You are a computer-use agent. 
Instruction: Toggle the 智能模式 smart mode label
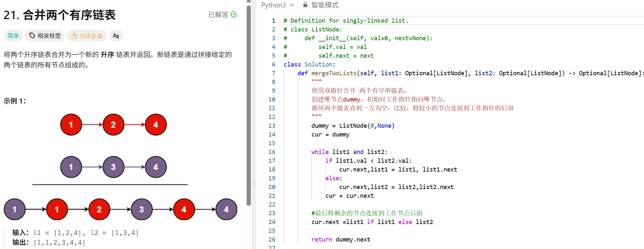coord(325,5)
